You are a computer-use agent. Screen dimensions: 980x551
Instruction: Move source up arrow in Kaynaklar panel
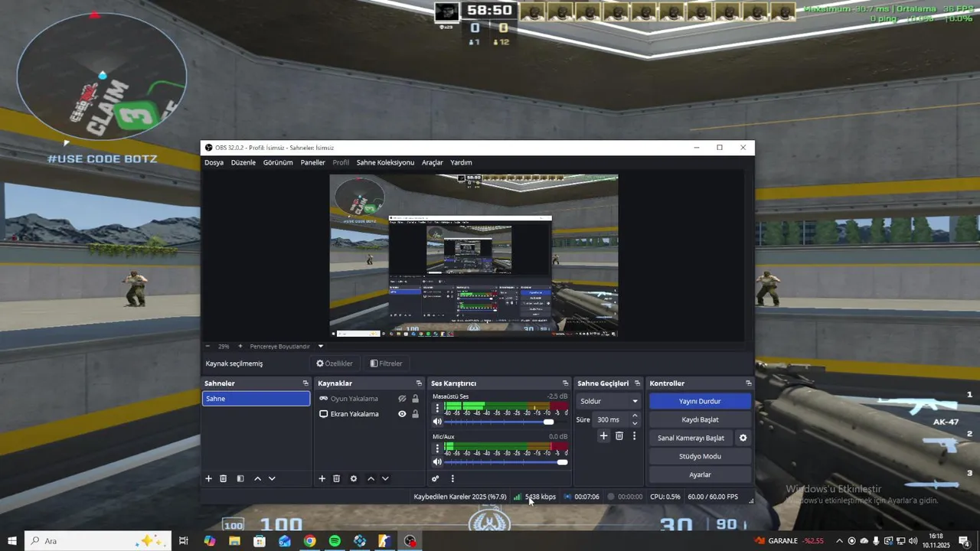[371, 478]
